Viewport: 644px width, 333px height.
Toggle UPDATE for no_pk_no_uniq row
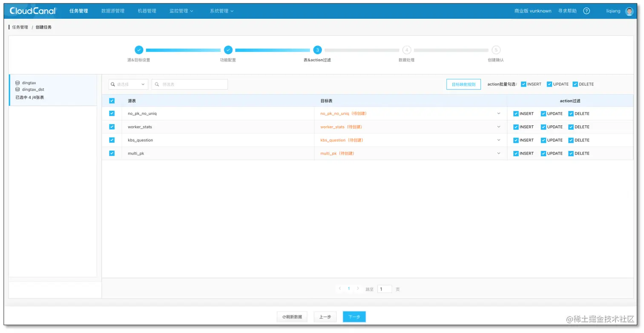tap(543, 114)
